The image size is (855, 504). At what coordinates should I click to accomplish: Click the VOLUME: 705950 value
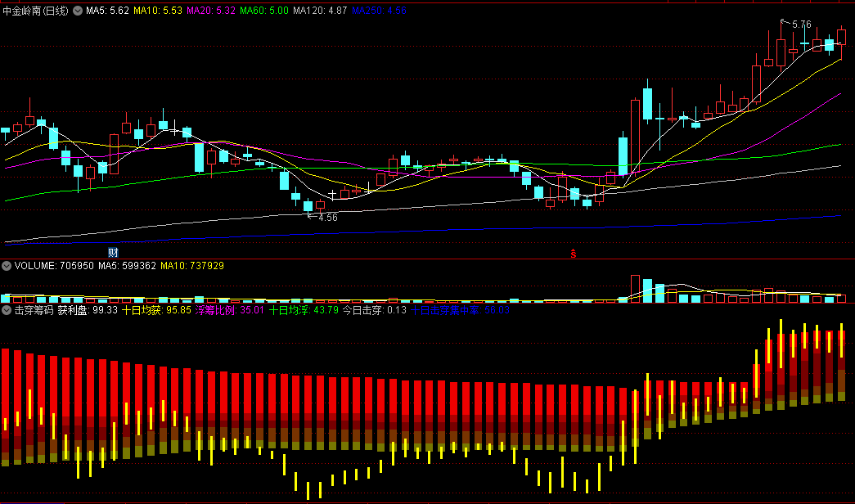pos(54,266)
